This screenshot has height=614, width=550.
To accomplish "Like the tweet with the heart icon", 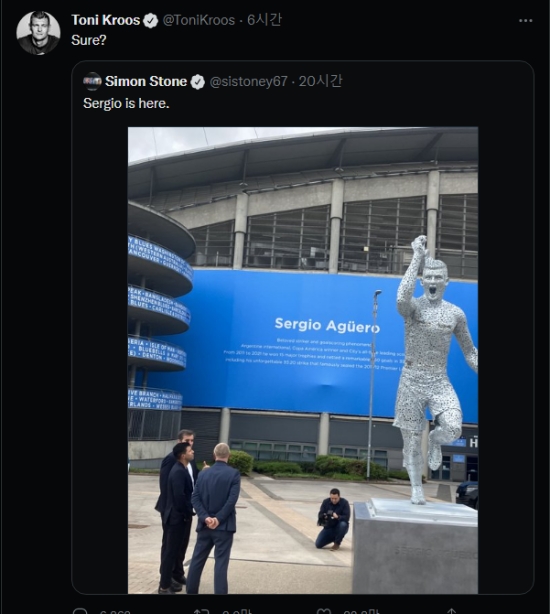I will click(x=323, y=612).
